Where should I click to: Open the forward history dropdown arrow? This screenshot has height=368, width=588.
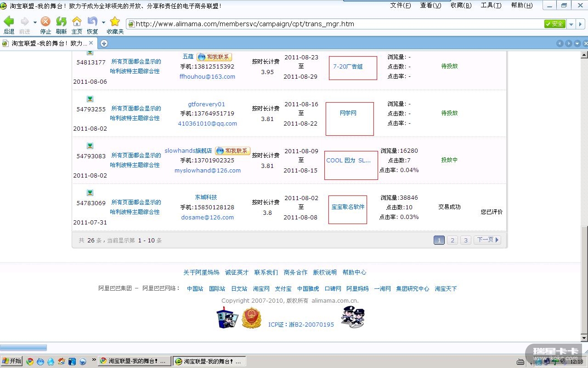tap(35, 22)
